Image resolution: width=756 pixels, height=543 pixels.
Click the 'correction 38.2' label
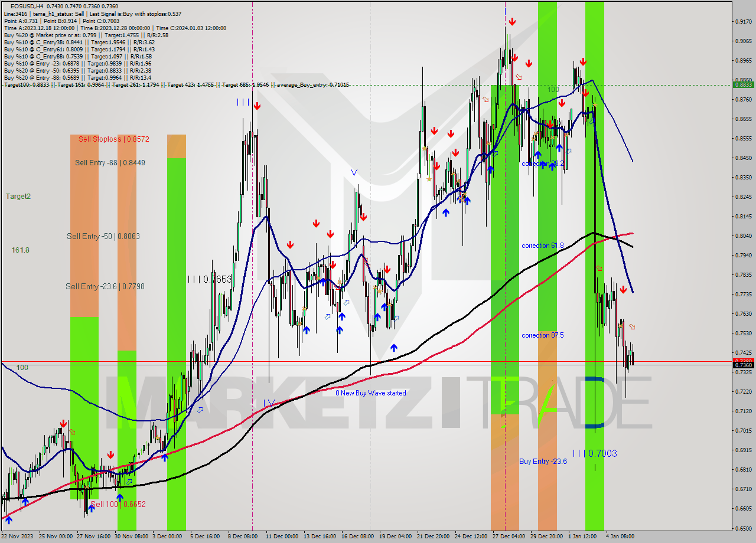[542, 164]
